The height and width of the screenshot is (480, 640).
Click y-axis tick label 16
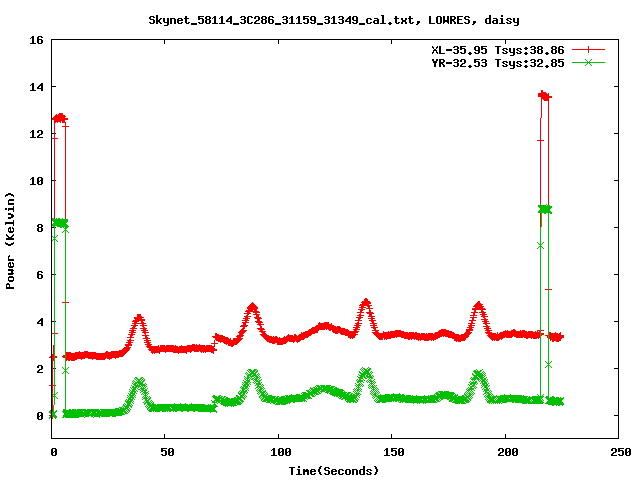(36, 40)
